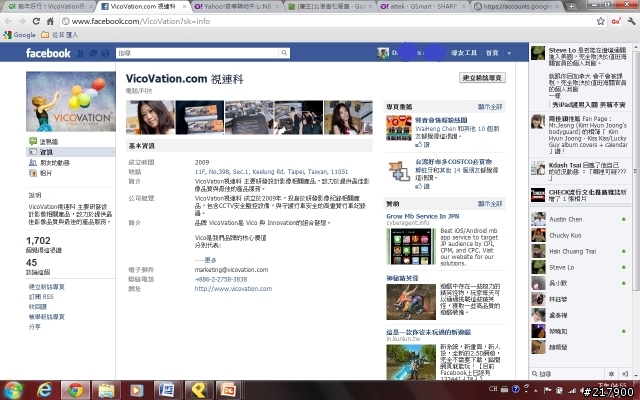Reload the page with the refresh icon
The height and width of the screenshot is (400, 640).
pos(36,21)
